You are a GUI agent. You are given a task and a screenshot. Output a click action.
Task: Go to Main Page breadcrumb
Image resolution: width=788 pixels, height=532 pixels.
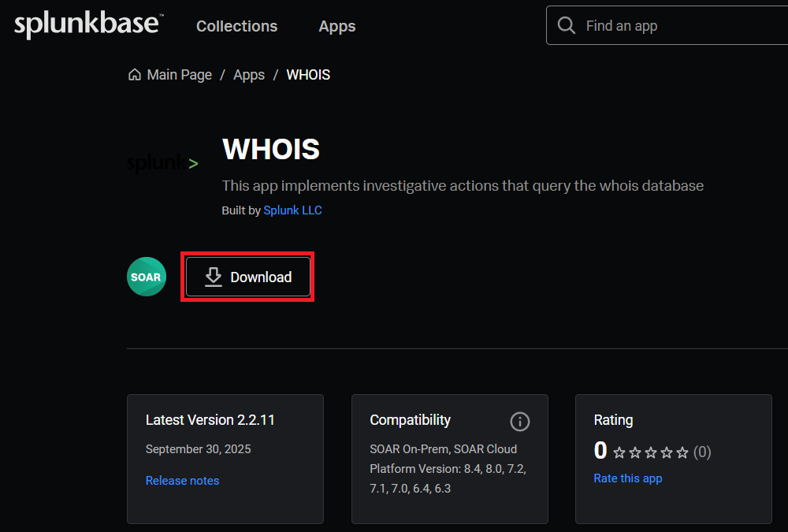180,75
